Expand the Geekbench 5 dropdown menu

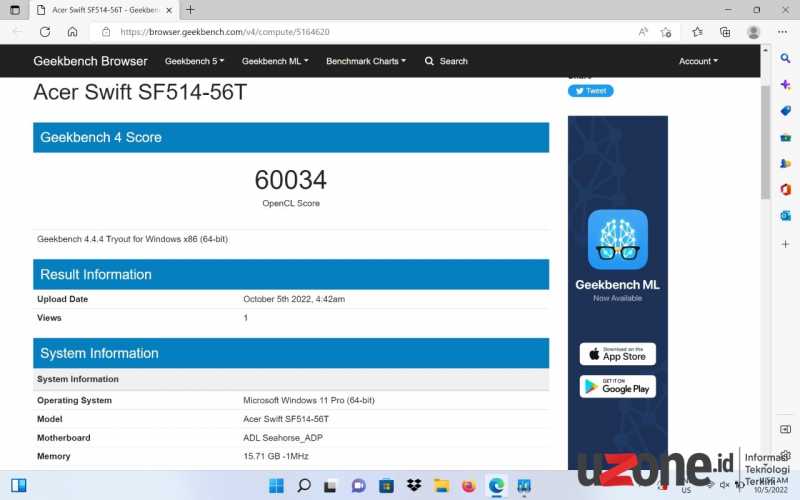[x=194, y=61]
